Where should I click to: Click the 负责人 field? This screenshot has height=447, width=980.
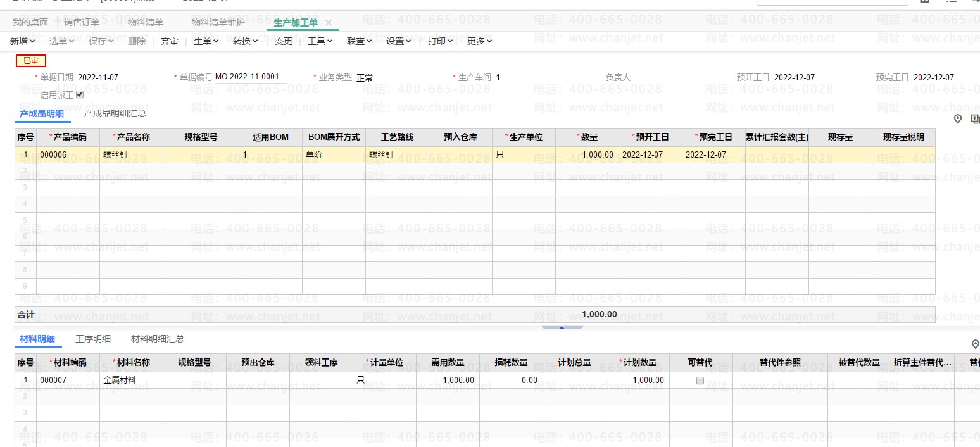pyautogui.click(x=669, y=77)
